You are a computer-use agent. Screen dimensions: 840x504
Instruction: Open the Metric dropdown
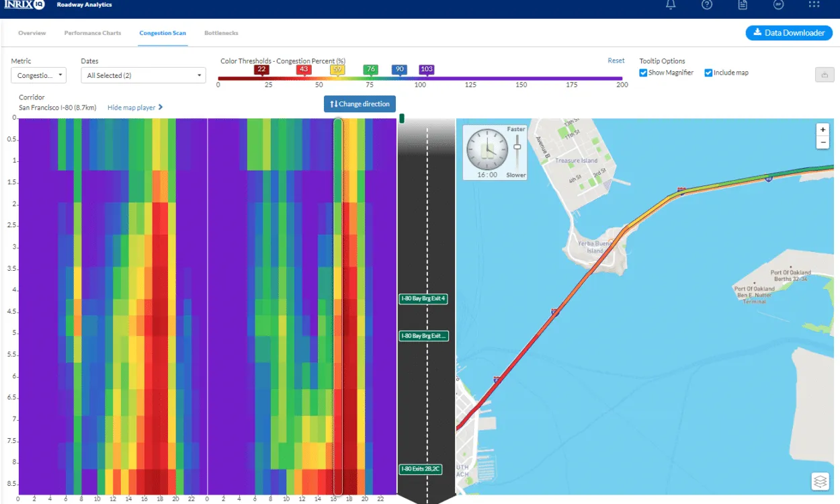pos(38,75)
